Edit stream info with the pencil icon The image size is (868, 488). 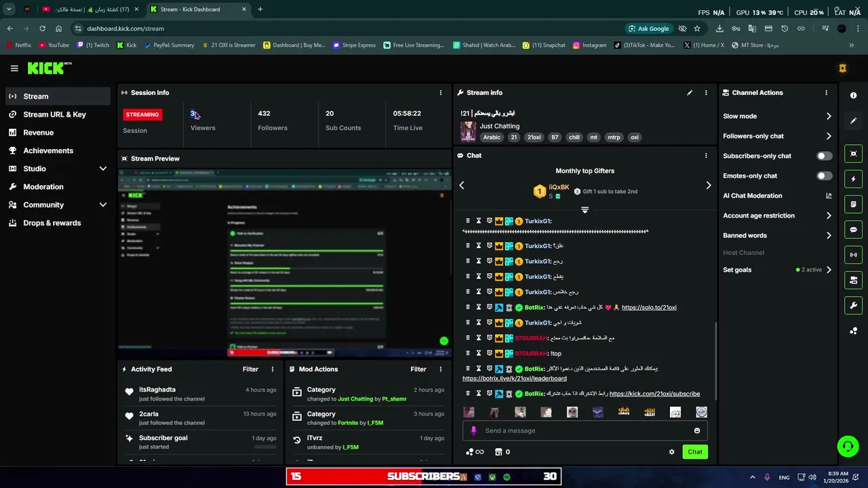point(690,93)
